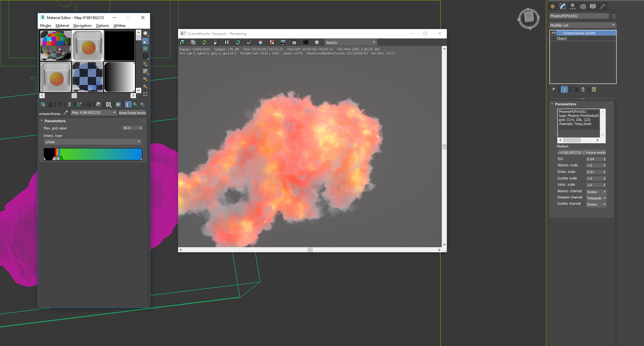This screenshot has height=346, width=644.
Task: Toggle Show End Result in modifier stack
Action: click(564, 90)
